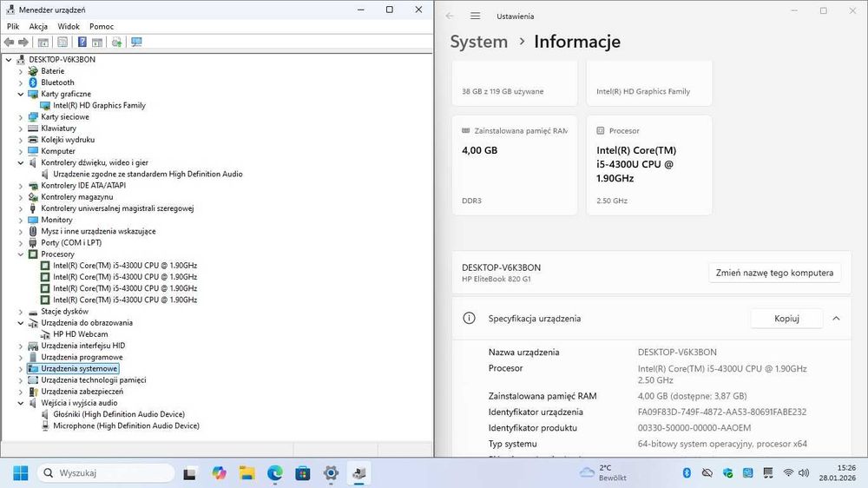Click the Zainstalowana pamięć RAM 4,00 GB card

coord(514,165)
